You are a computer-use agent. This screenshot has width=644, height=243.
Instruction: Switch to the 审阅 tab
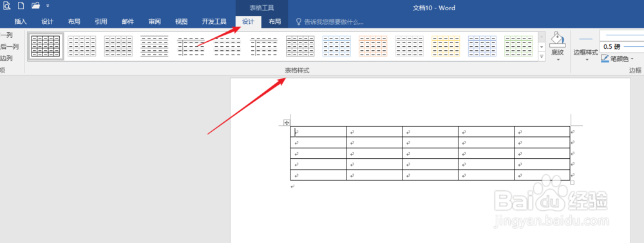(155, 22)
